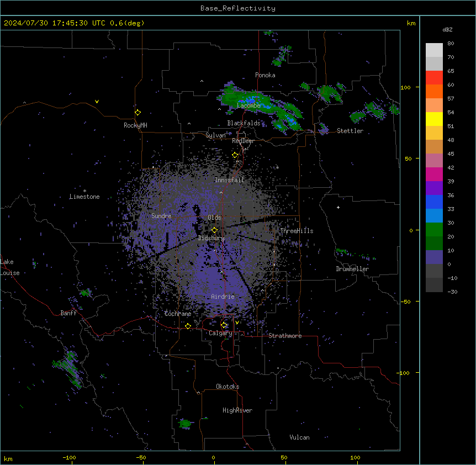Click the -50 tick on right axis
Screen dimensions: 476x465
pyautogui.click(x=405, y=302)
